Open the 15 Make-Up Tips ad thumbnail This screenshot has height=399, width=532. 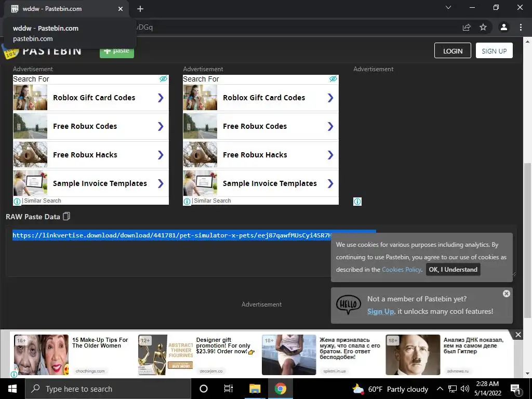coord(42,354)
